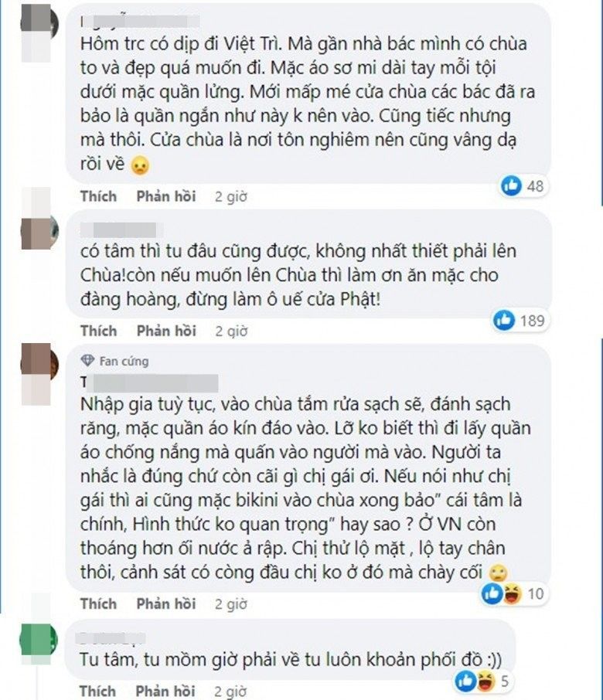Viewport: 603px width, 700px height.
Task: Open the like and haha reactions beside count 10
Action: click(x=501, y=593)
